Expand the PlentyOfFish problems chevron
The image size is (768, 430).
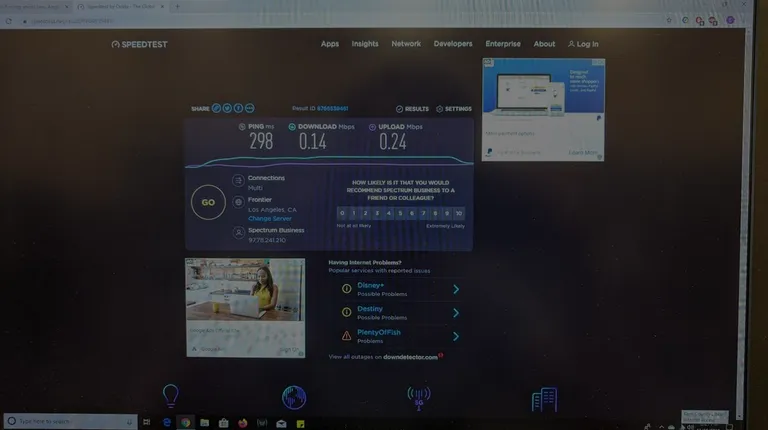[x=456, y=336]
